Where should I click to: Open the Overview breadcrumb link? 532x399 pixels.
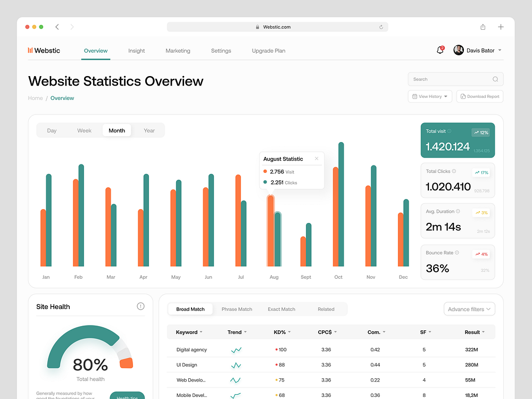coord(62,98)
